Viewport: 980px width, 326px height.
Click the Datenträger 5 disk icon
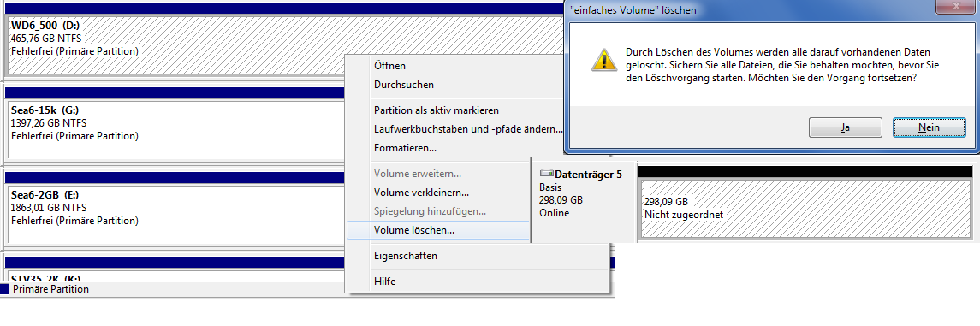[546, 175]
